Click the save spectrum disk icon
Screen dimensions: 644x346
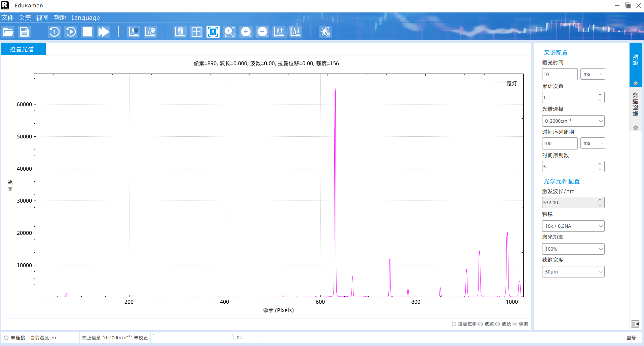pyautogui.click(x=24, y=32)
